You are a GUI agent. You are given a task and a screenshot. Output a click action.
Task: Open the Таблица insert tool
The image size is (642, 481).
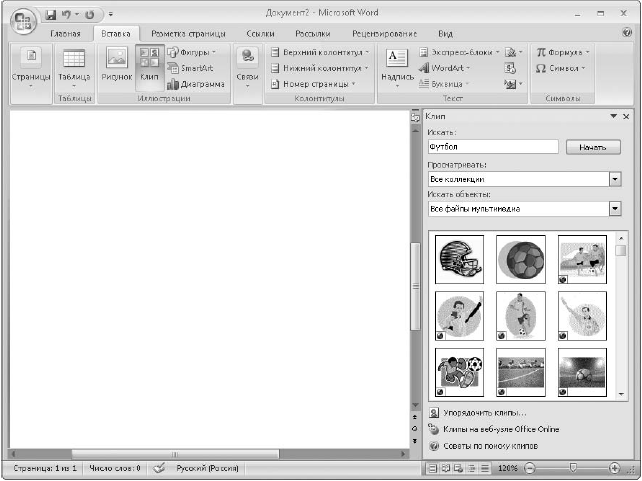[74, 68]
